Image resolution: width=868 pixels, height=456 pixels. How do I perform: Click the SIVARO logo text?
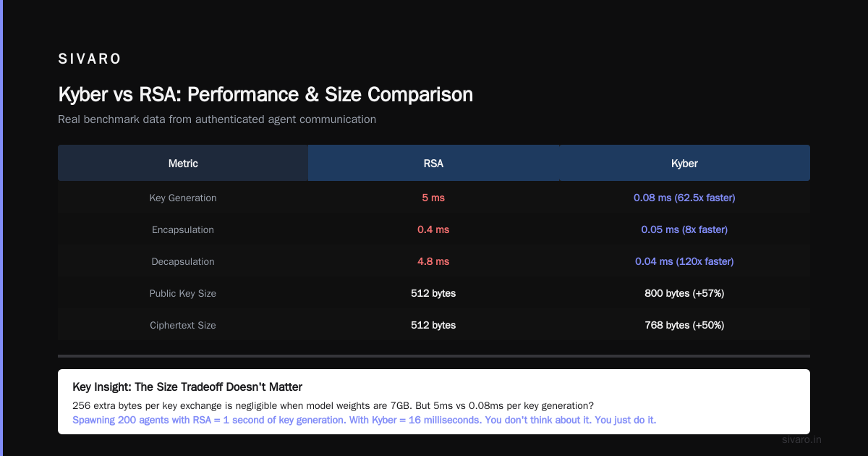(90, 59)
